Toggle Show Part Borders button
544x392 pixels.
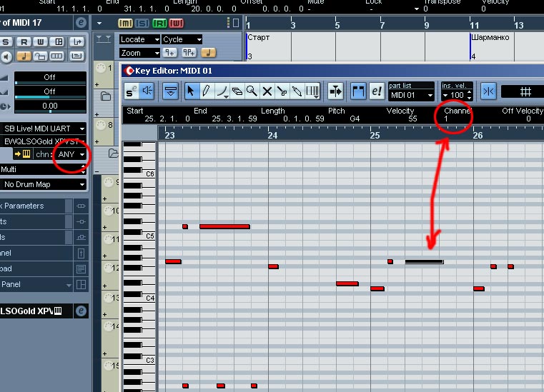pyautogui.click(x=358, y=91)
